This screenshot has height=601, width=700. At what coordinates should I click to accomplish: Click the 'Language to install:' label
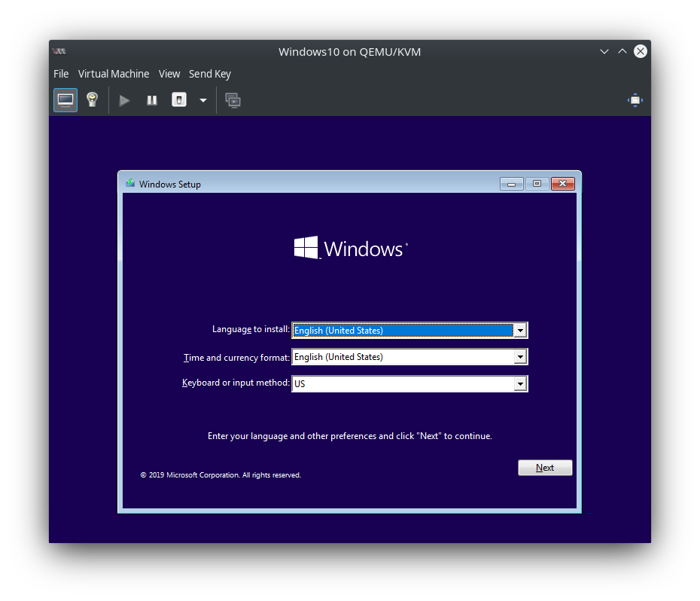pos(251,329)
